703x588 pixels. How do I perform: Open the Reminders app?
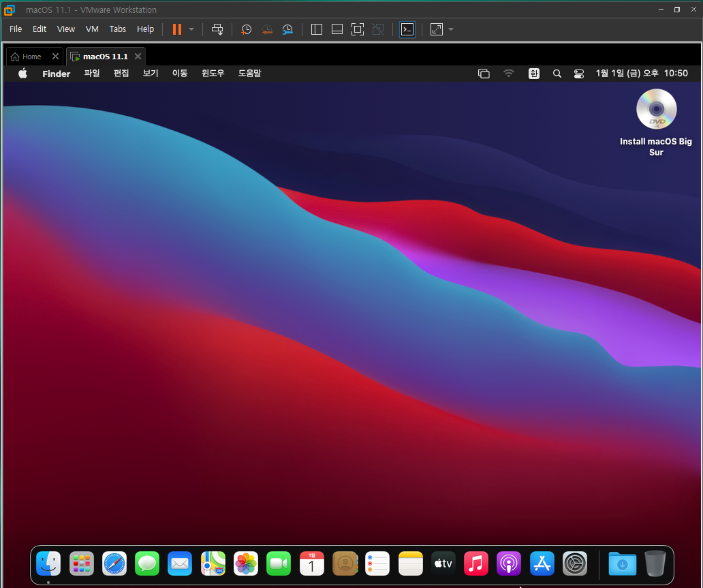click(377, 563)
